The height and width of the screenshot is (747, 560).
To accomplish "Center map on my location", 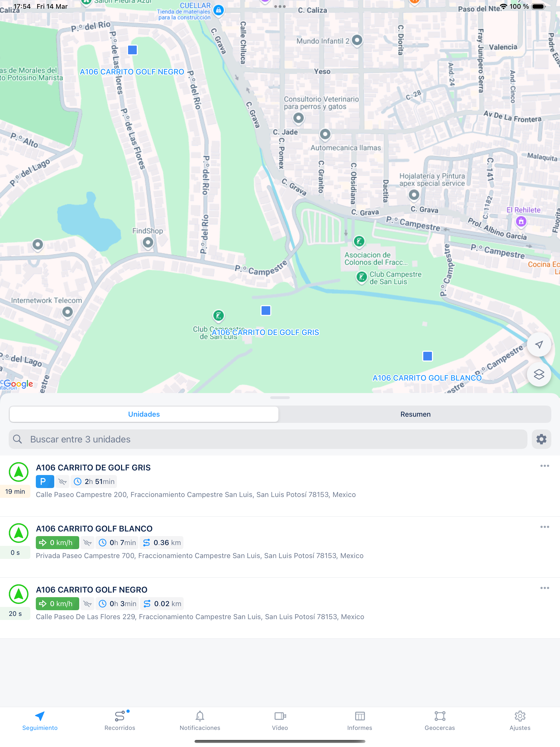I will click(x=539, y=344).
